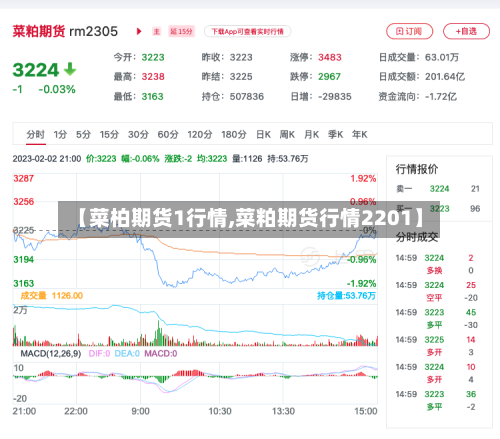
Task: Open the 日K daily candlestick tab
Action: point(263,135)
